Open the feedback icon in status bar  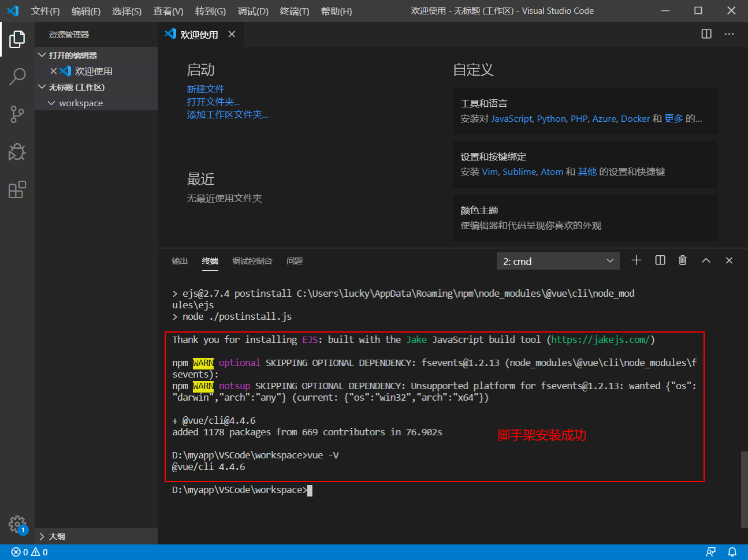711,552
